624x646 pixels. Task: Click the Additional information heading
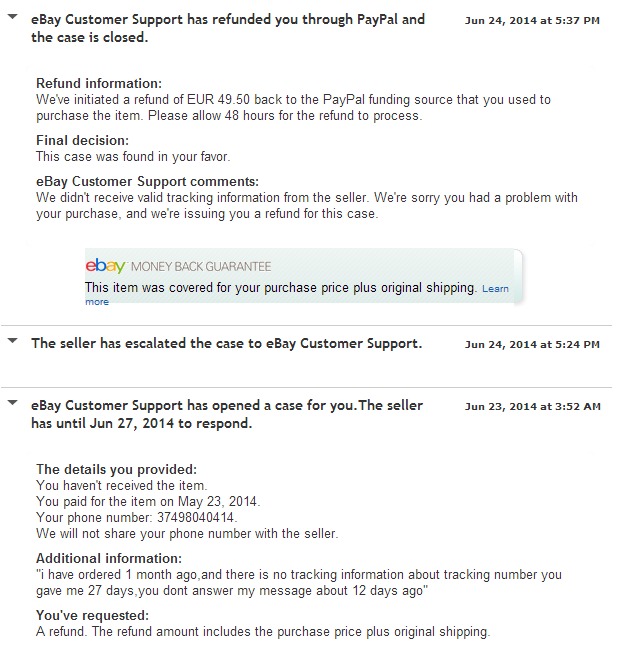(109, 558)
